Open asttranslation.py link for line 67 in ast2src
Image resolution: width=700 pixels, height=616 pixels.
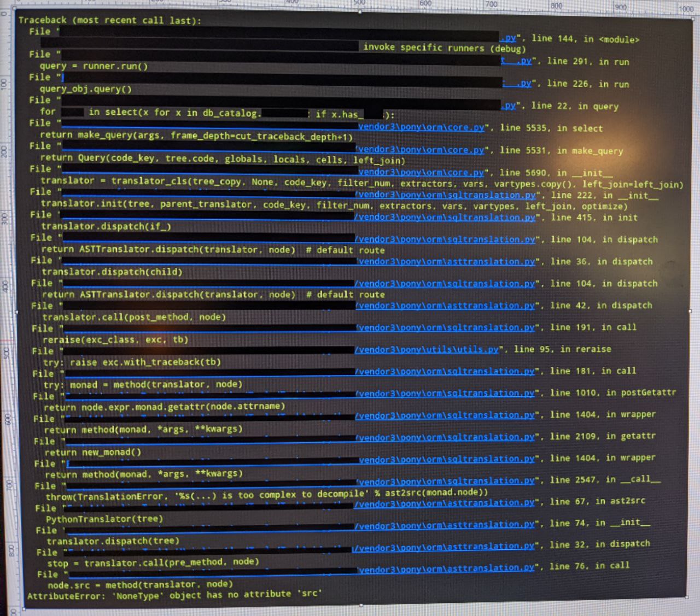[444, 502]
